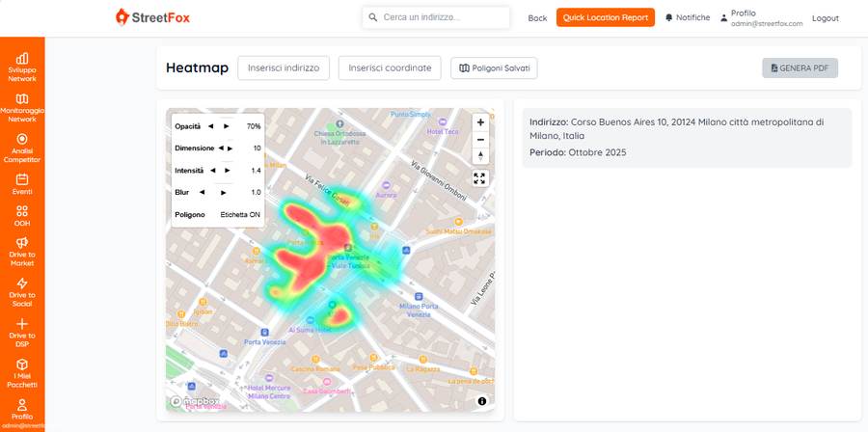The image size is (868, 432).
Task: Click the Porta Venezia metro marker
Action: click(265, 333)
